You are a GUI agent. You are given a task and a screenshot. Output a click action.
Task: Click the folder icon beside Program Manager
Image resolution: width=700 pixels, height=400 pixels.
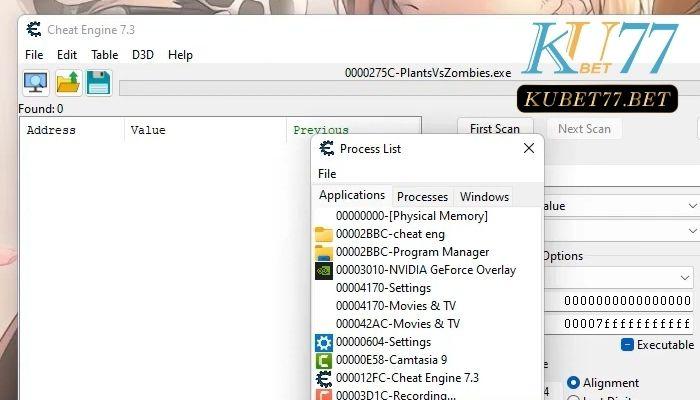tap(323, 252)
